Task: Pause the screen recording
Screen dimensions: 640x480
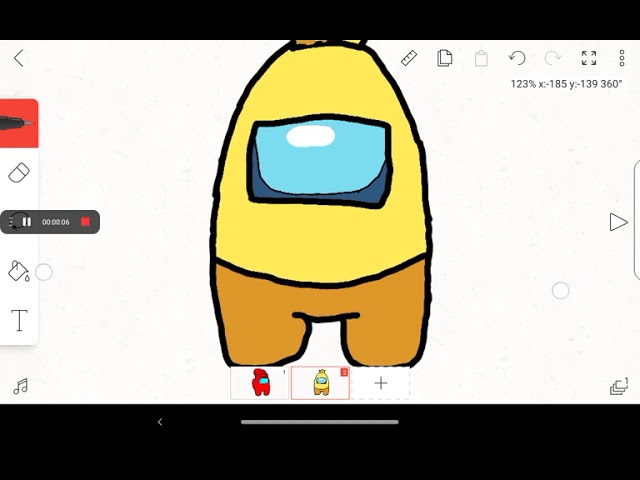Action: pyautogui.click(x=27, y=222)
